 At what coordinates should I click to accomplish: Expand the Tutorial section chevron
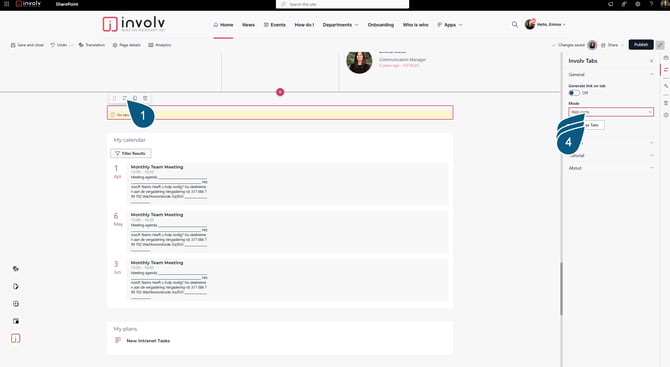(652, 156)
